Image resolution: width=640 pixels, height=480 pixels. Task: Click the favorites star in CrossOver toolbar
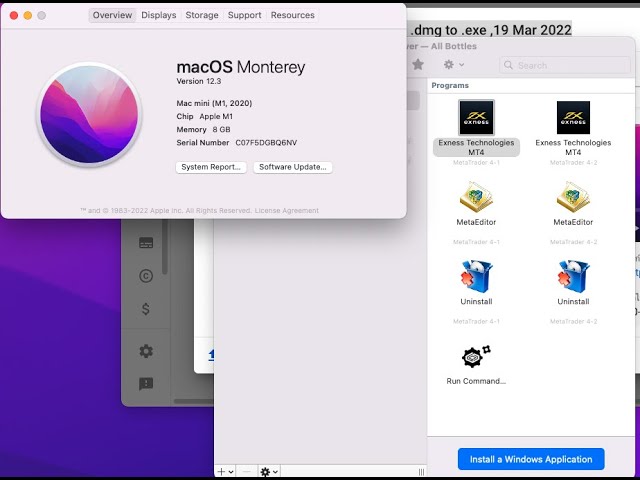coord(418,64)
